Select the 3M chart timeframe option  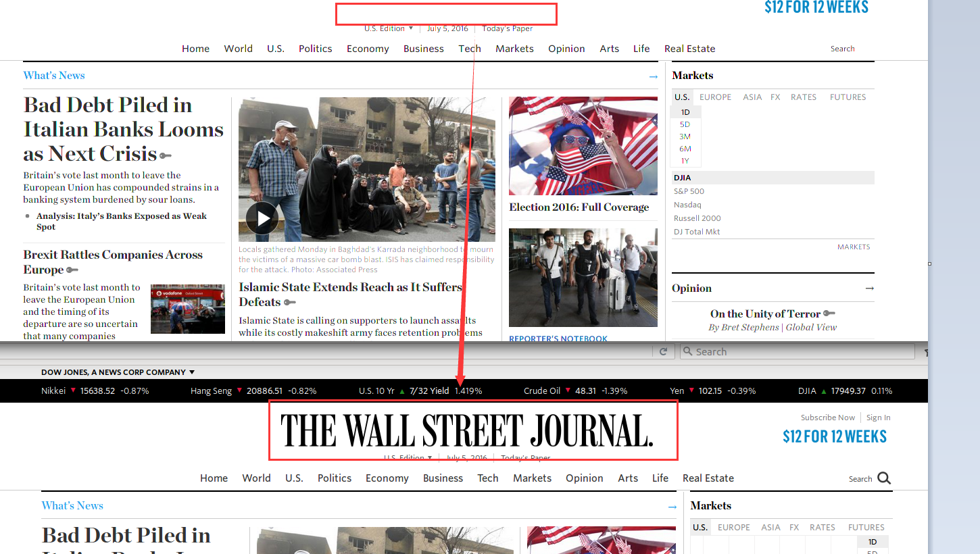click(x=685, y=136)
